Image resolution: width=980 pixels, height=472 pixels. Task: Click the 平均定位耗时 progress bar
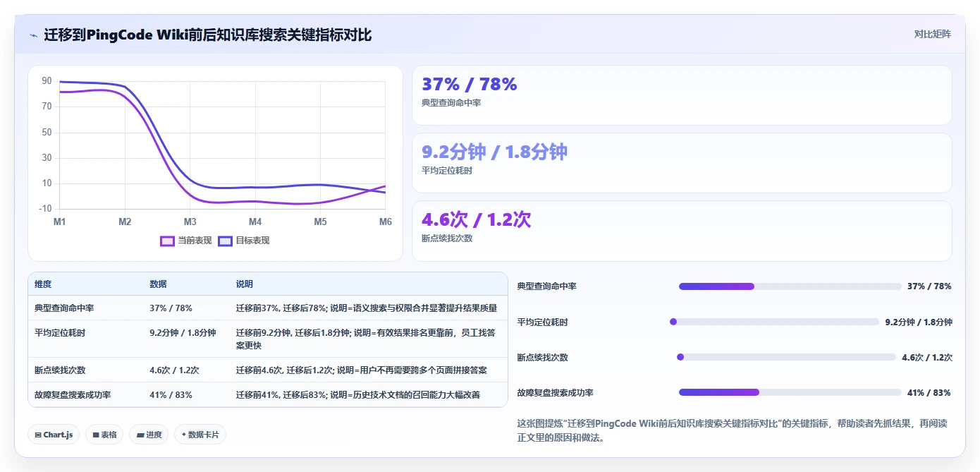click(774, 322)
